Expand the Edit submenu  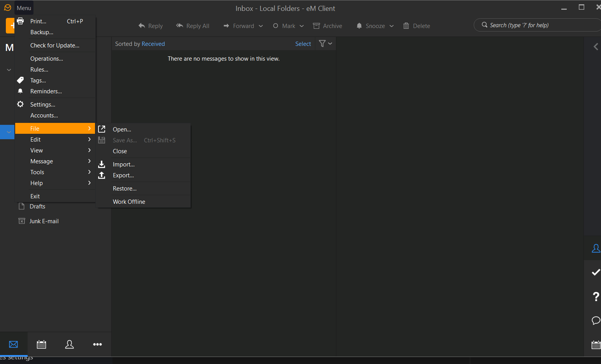click(55, 140)
